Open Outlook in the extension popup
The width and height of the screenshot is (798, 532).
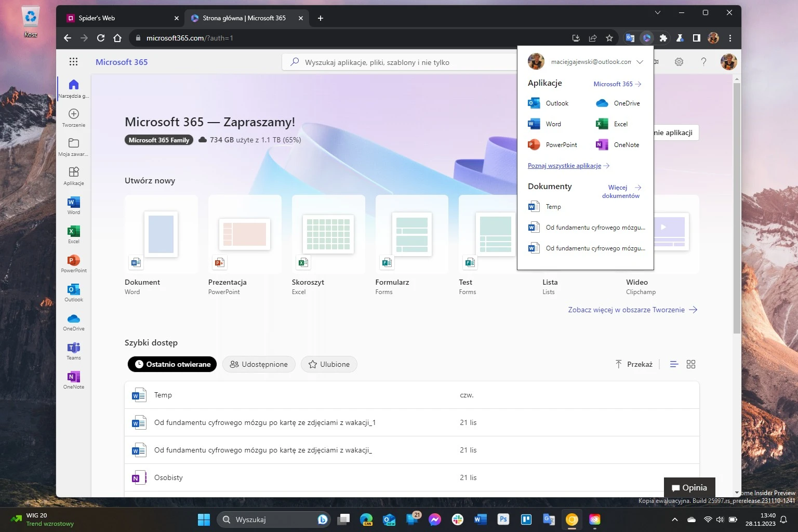(x=548, y=103)
